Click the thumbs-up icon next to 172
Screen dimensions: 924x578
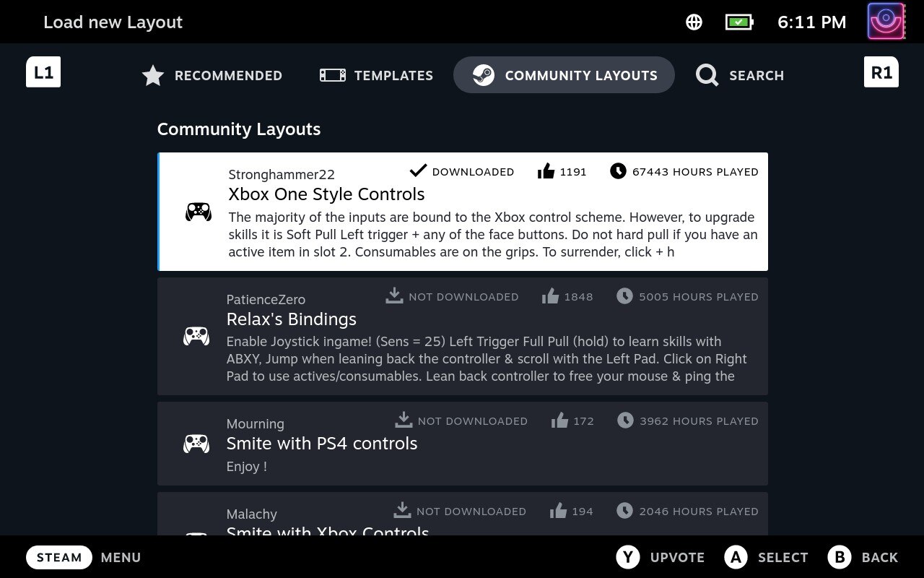(559, 420)
